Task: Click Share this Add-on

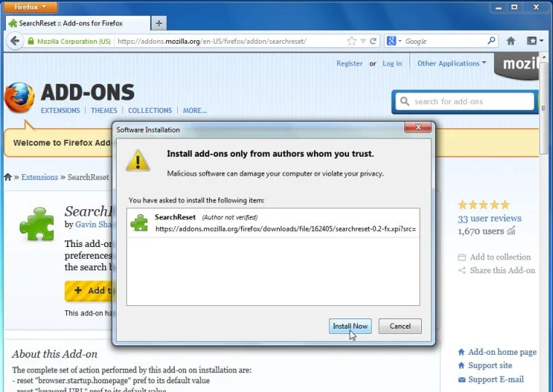Action: click(x=497, y=270)
